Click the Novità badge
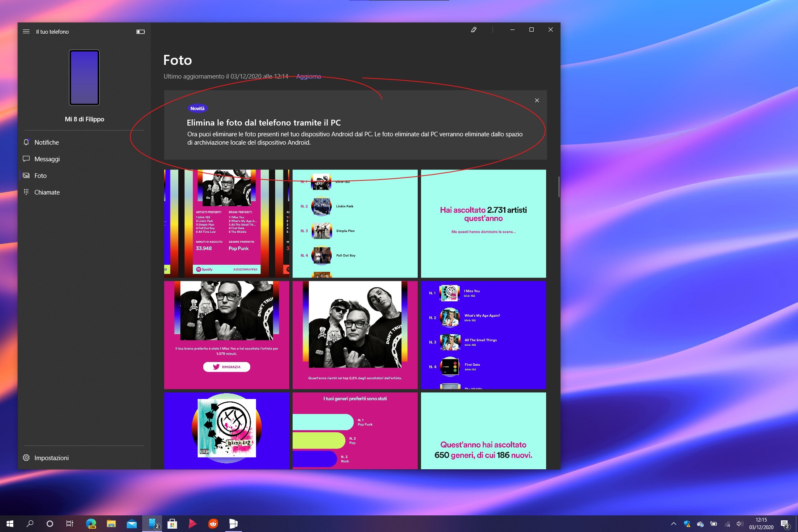 click(x=197, y=108)
